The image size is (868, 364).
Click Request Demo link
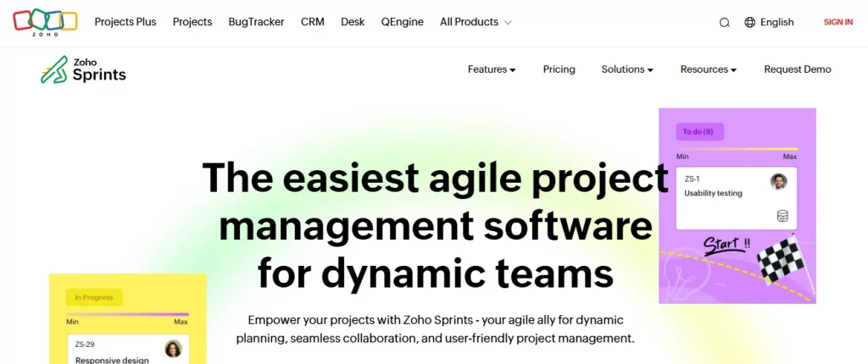point(797,69)
